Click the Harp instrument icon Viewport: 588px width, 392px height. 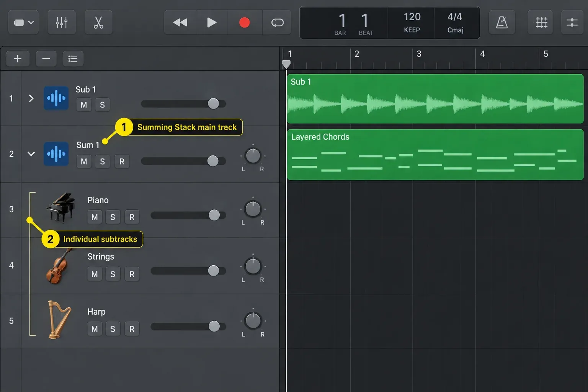tap(59, 320)
